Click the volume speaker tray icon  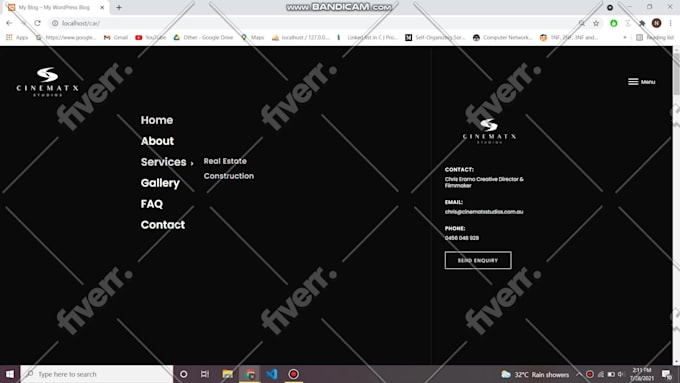621,374
